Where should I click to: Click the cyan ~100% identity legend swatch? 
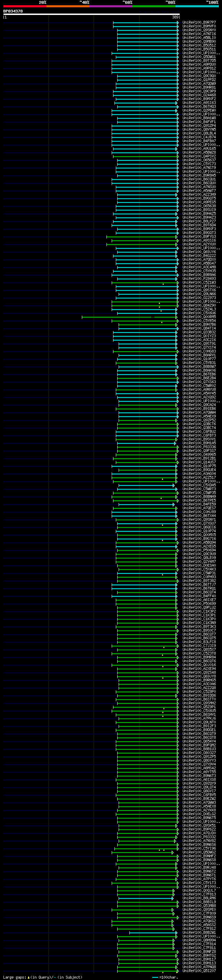pos(197,6)
